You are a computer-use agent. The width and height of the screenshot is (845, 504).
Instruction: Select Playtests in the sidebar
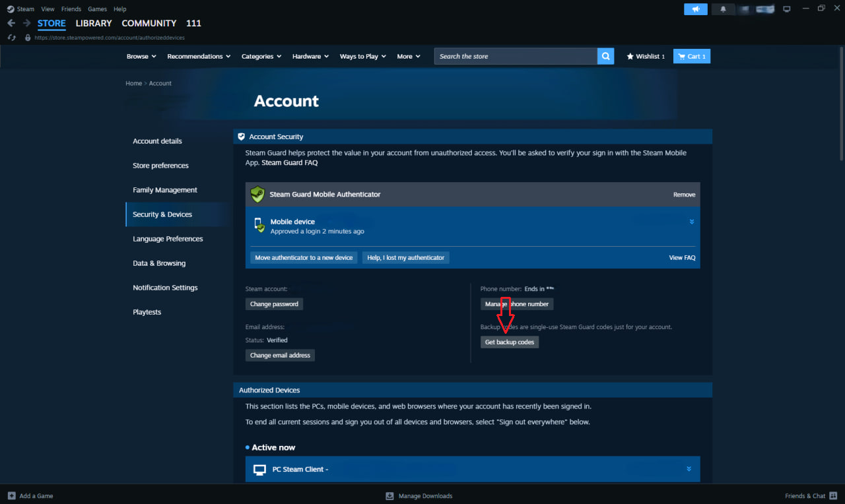tap(147, 312)
